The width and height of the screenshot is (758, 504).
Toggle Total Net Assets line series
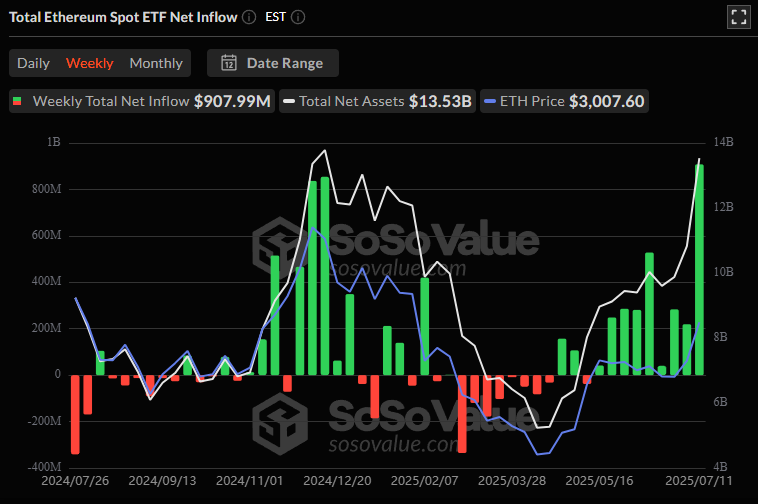(x=377, y=101)
